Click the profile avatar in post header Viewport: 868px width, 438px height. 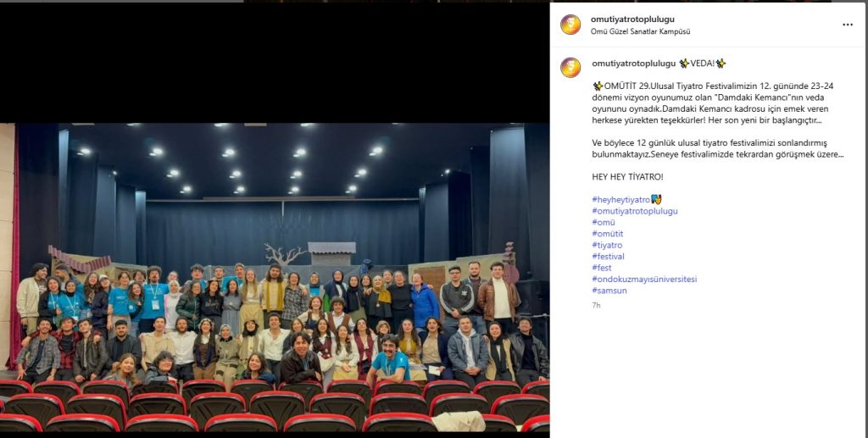click(570, 25)
